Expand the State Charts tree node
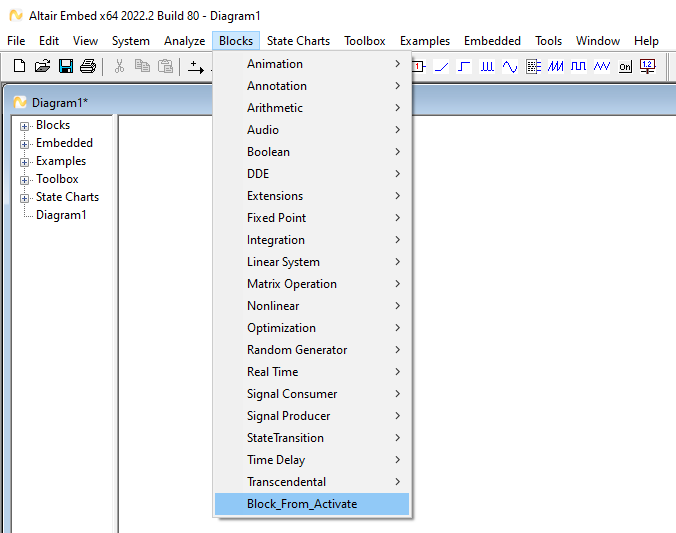This screenshot has width=676, height=533. pyautogui.click(x=25, y=197)
